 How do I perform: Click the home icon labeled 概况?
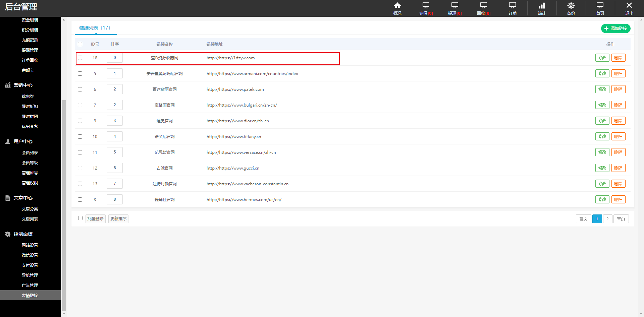tap(397, 8)
